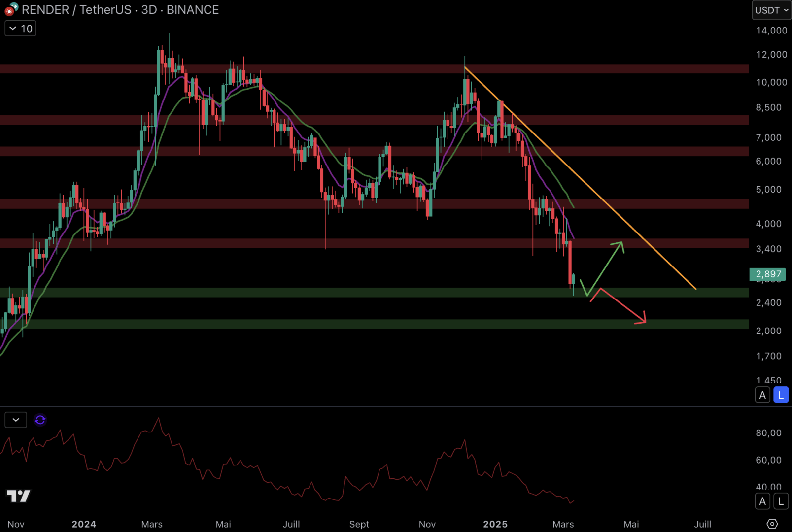Click the 2,000 price axis label

pyautogui.click(x=769, y=331)
